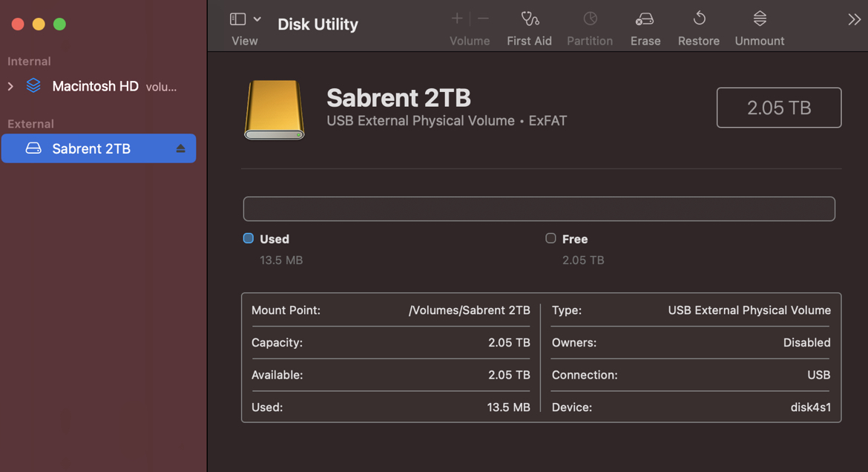Click the 13.5 MB text under Used legend
868x472 pixels.
(281, 260)
